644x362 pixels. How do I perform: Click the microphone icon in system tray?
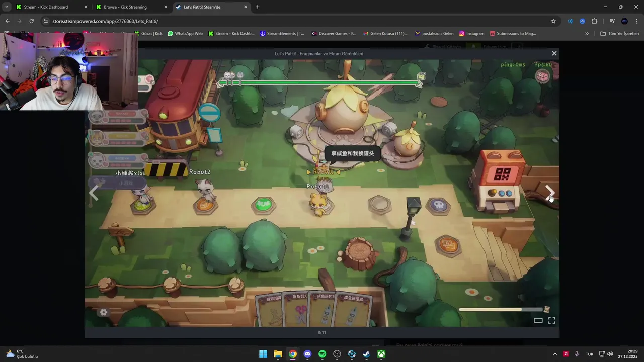[577, 354]
